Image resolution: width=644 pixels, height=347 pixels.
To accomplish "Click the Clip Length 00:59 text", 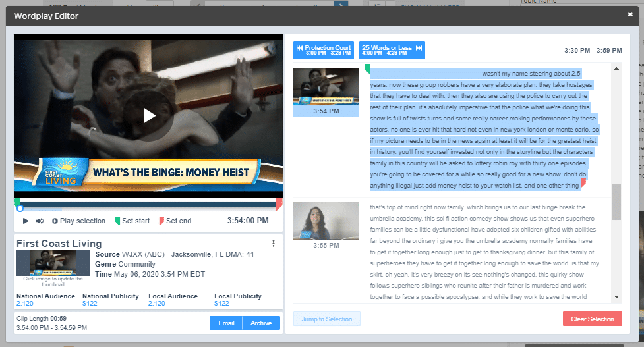I will pyautogui.click(x=42, y=318).
